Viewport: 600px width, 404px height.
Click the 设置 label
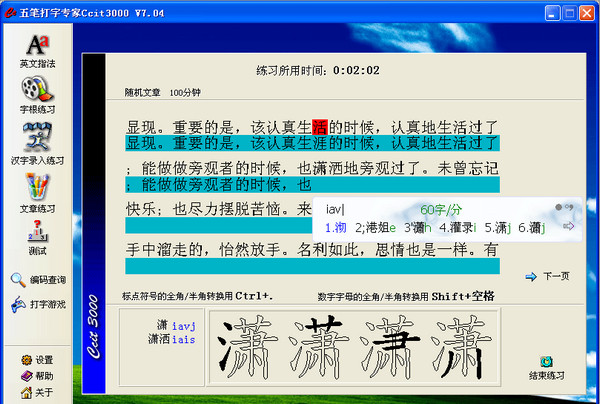click(x=44, y=360)
